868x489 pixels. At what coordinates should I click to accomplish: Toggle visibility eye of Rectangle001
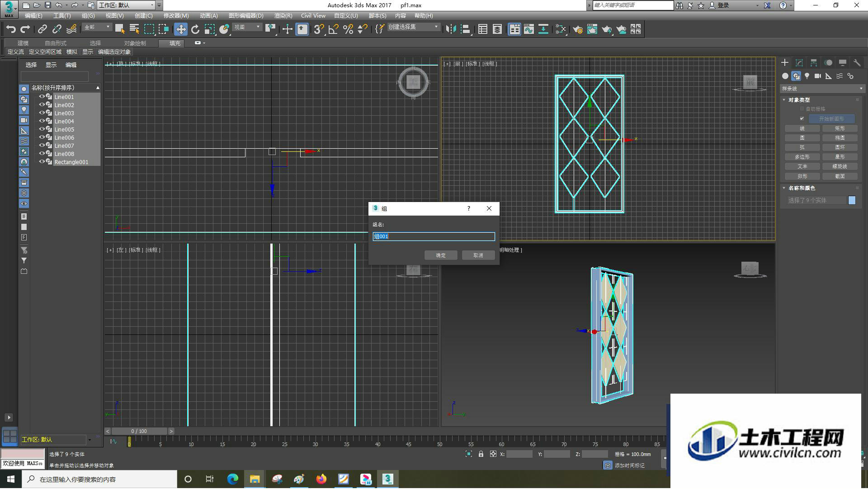coord(42,162)
